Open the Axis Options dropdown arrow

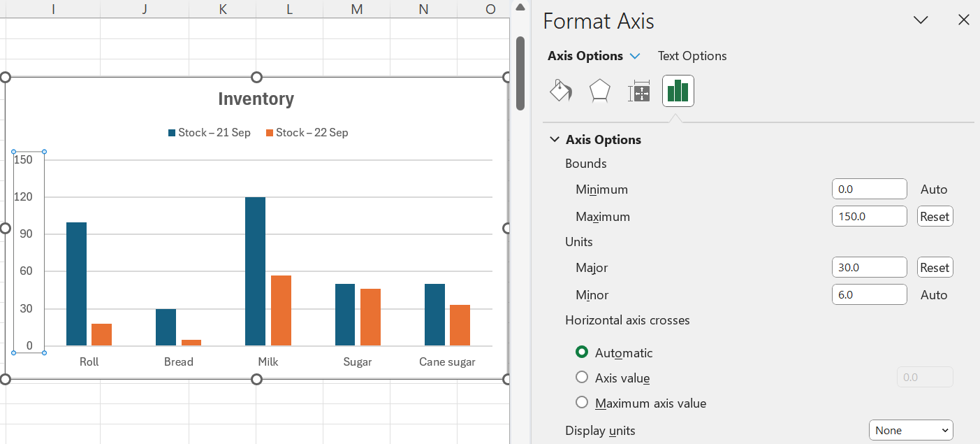pyautogui.click(x=635, y=56)
